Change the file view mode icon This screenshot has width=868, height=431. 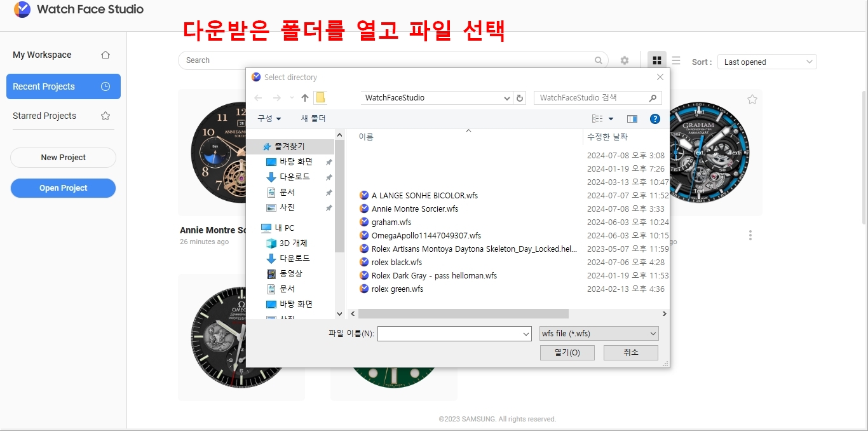pyautogui.click(x=597, y=119)
